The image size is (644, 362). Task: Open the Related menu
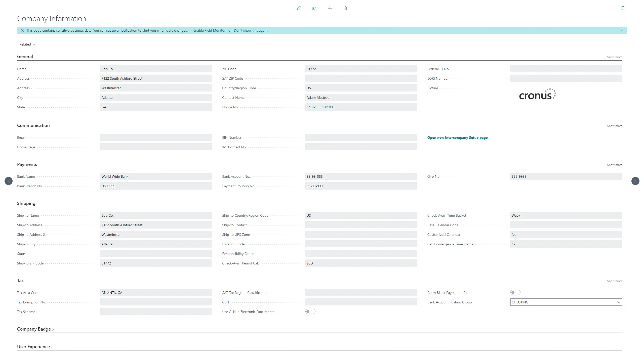27,44
